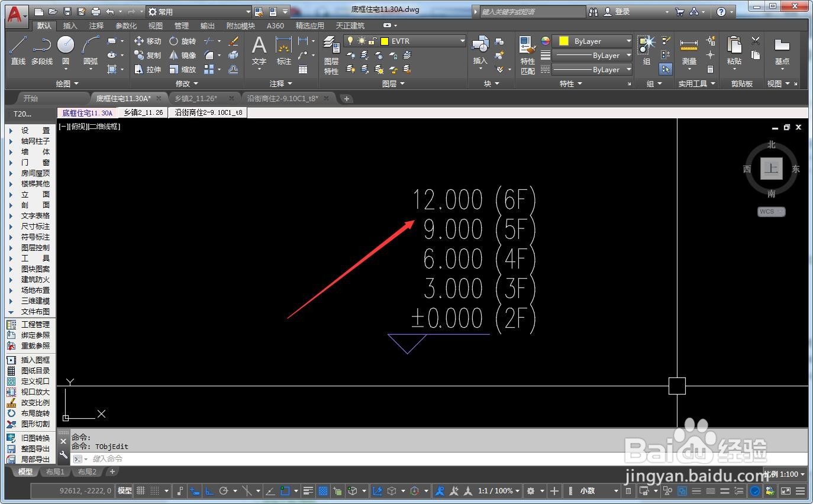Screen dimensions: 813x504
Task: Click the Cut scissors icon
Action: click(756, 41)
